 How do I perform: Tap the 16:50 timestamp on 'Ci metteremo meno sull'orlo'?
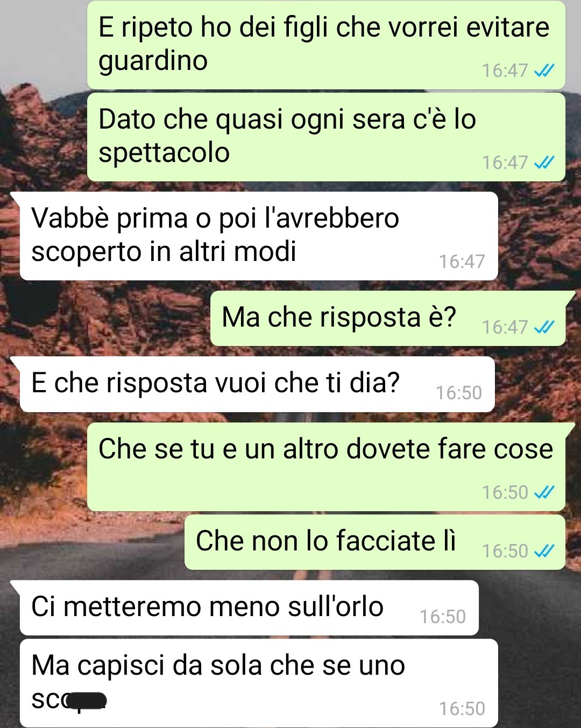tap(442, 617)
